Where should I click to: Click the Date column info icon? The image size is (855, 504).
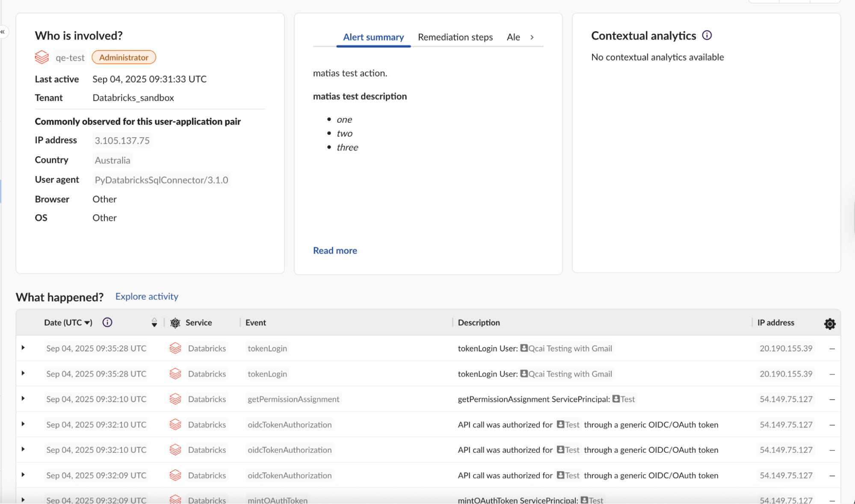pyautogui.click(x=107, y=322)
